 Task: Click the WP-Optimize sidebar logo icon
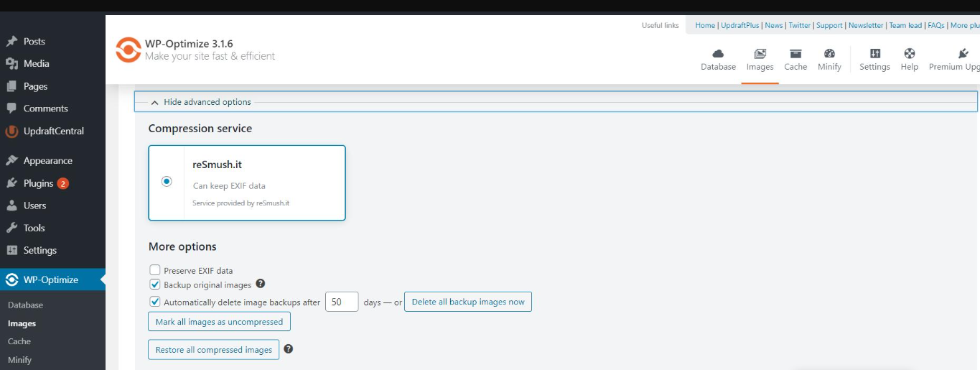(x=11, y=279)
